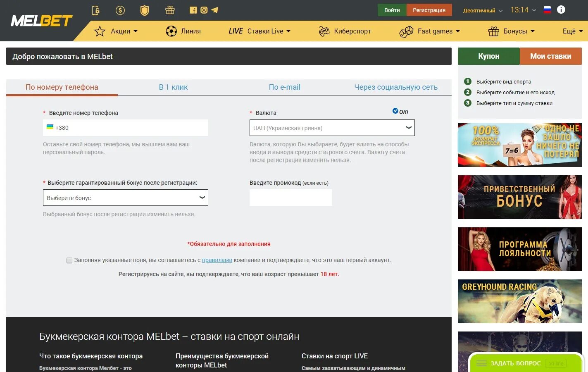588x372 pixels.
Task: Click the dollar payments icon
Action: pyautogui.click(x=120, y=10)
